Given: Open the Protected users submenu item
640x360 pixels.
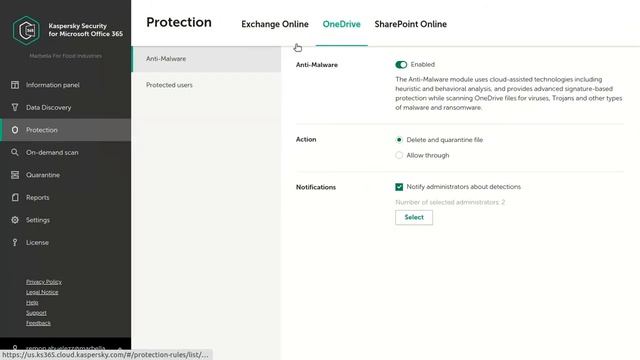Looking at the screenshot, I should 207,85.
